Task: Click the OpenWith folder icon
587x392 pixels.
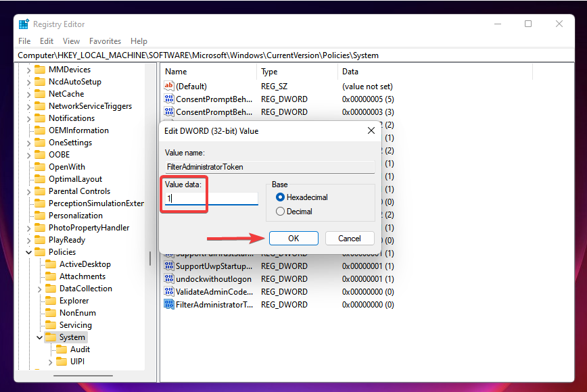Action: pos(40,167)
